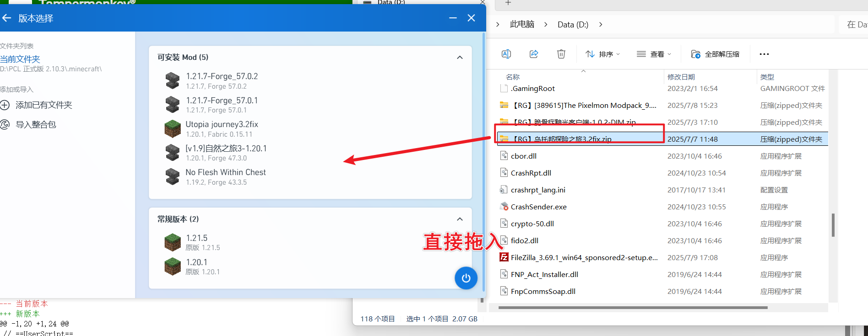Expand chevron between 此电脑 and Data (D:)
Screen dimensions: 868x336
546,25
